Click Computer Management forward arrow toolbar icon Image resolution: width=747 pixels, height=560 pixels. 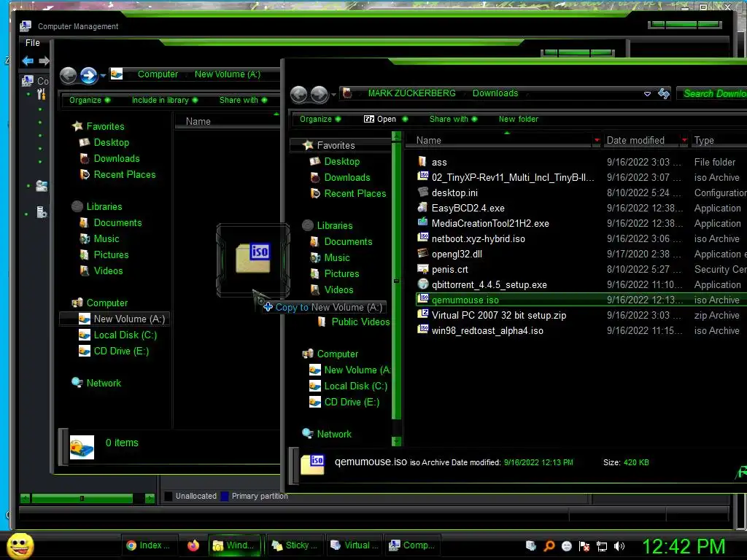(44, 61)
